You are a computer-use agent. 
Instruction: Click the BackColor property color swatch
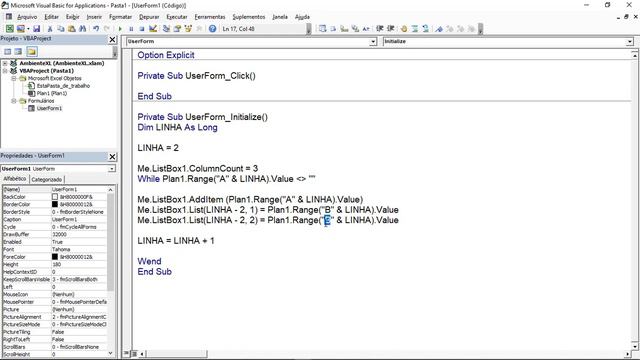[x=55, y=197]
